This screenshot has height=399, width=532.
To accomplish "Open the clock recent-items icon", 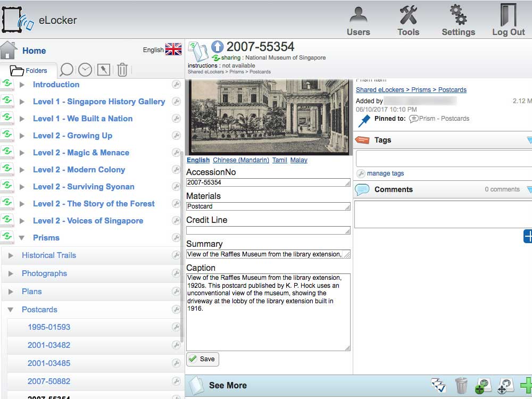I will pos(85,70).
